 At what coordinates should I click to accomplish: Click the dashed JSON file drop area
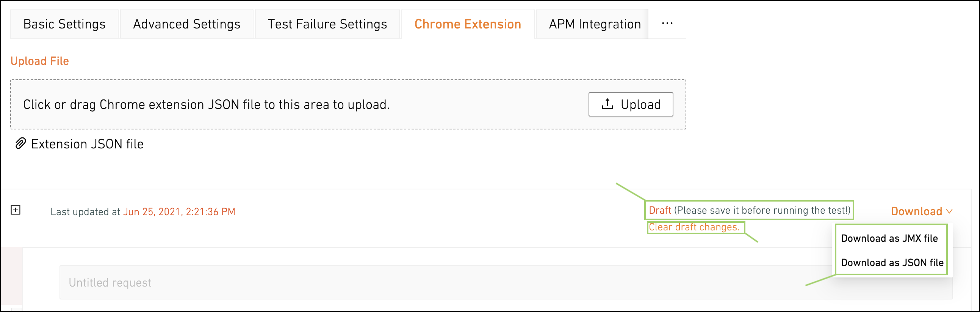tap(348, 104)
